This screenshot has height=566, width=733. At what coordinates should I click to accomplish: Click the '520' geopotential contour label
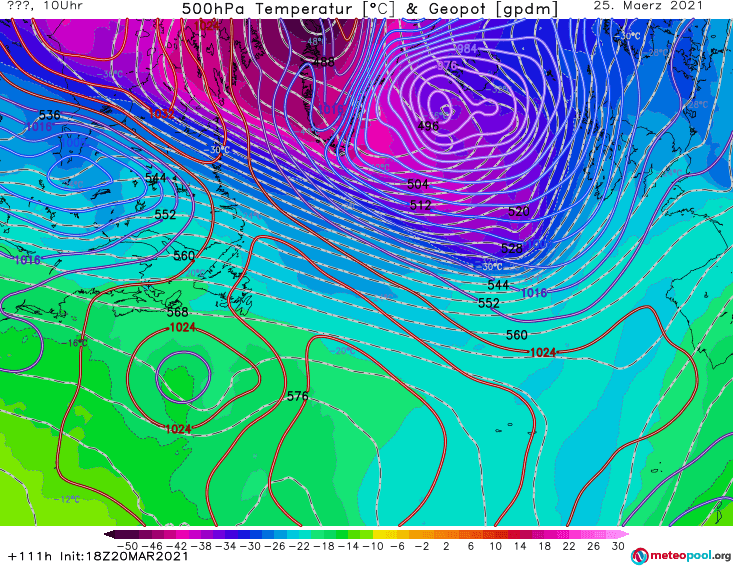518,212
